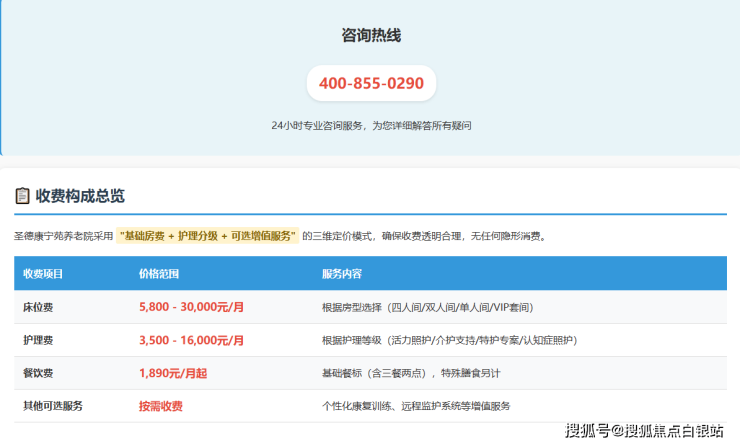Click the 搜狐号@搜狐焦点白银站 watermark
The width and height of the screenshot is (740, 446).
[644, 431]
